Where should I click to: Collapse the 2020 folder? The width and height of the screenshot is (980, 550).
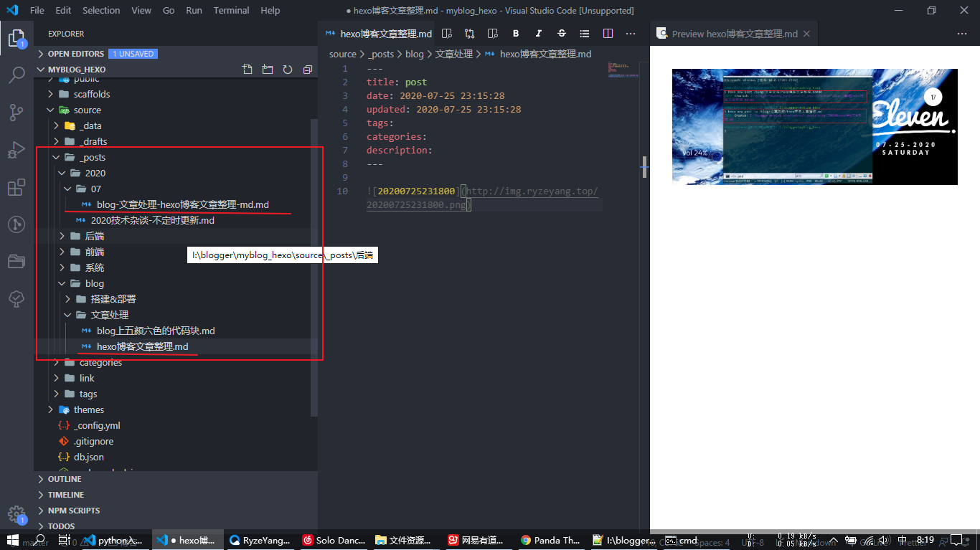(x=62, y=172)
